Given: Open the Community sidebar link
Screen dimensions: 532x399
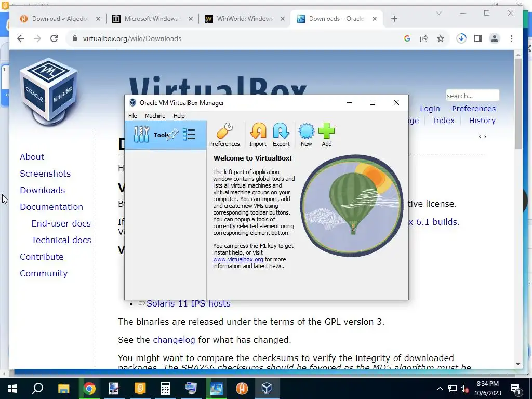Looking at the screenshot, I should [x=44, y=273].
